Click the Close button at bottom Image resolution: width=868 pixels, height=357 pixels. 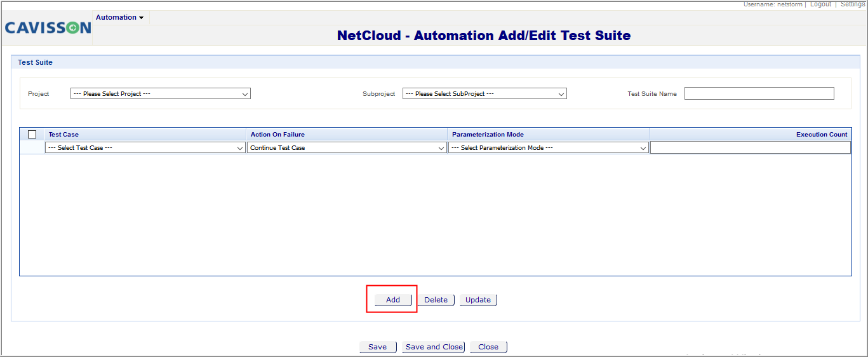(x=488, y=347)
